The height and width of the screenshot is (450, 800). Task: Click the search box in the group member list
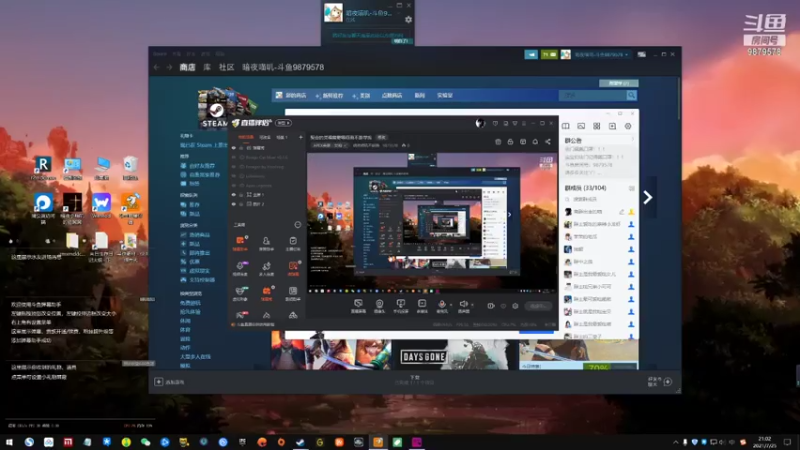tap(597, 199)
